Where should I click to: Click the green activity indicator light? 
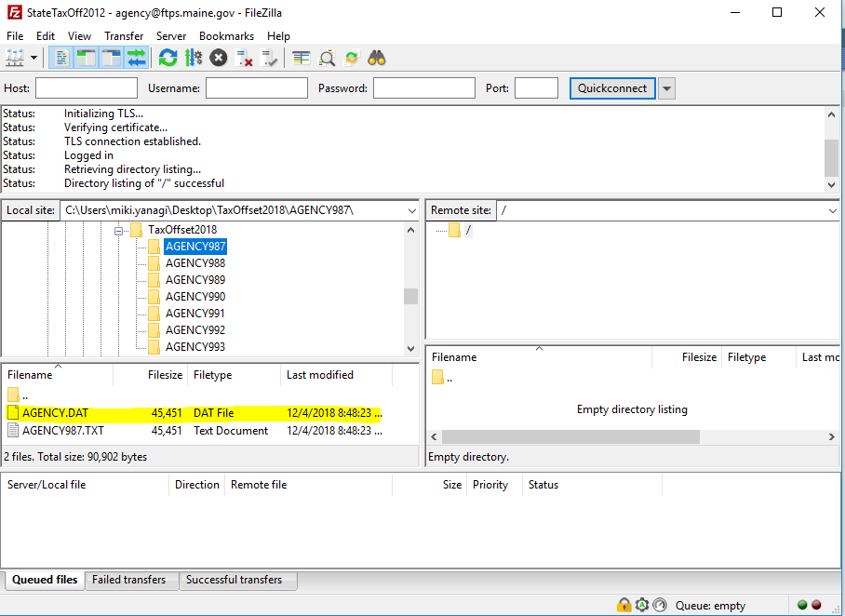coord(802,605)
